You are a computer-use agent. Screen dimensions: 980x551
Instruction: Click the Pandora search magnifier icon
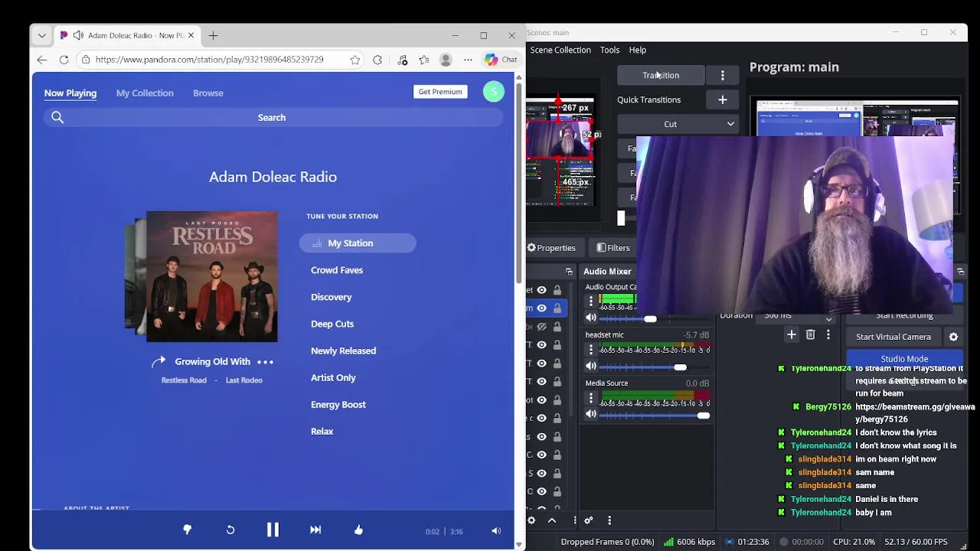(x=57, y=117)
